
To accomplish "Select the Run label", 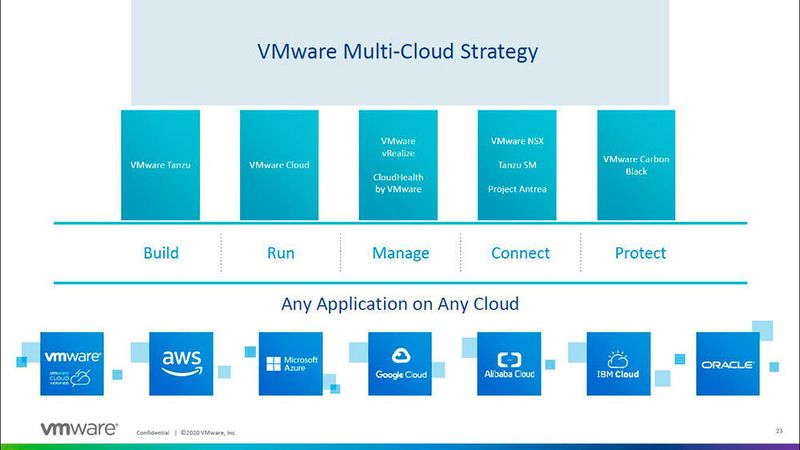I will tap(281, 253).
